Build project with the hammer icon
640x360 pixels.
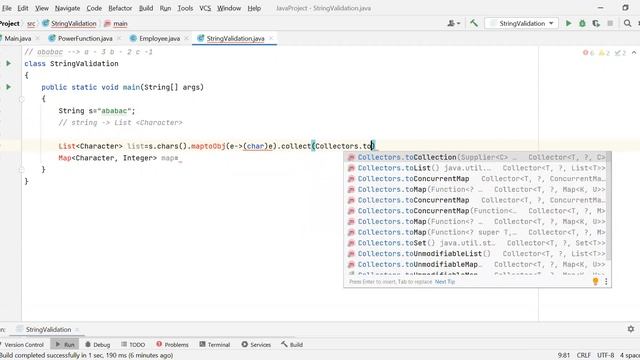click(474, 23)
